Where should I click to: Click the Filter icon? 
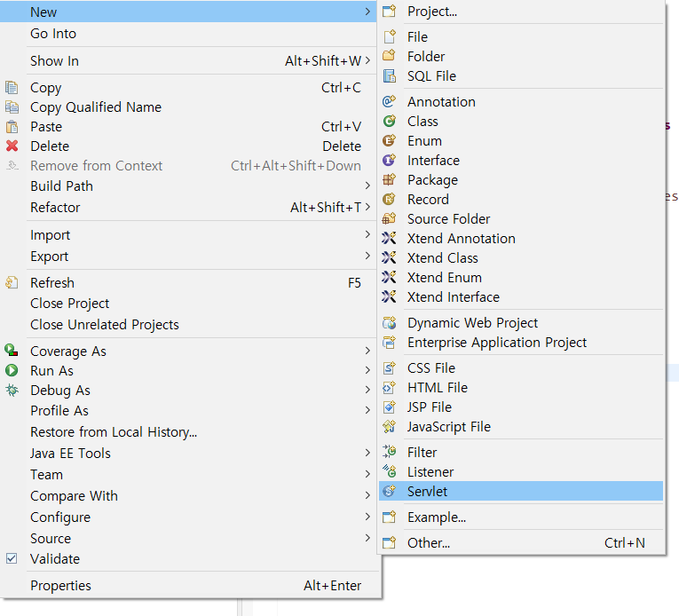pyautogui.click(x=389, y=452)
